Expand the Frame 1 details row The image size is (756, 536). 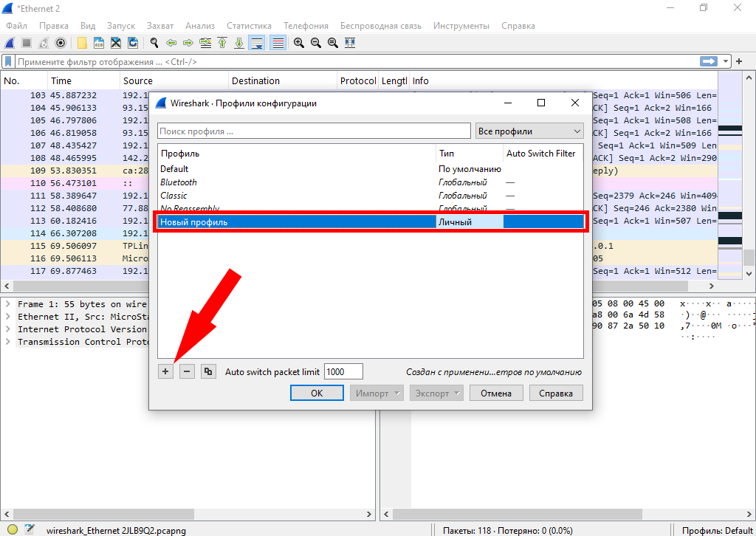[7, 304]
